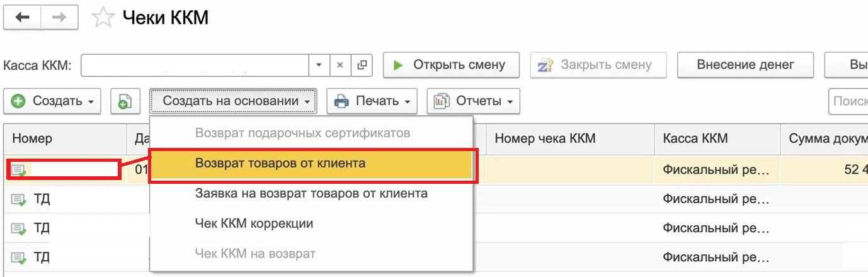Viewport: 868px width, 277px height.
Task: Select Чек ККМ коррекции menu item
Action: coord(254,223)
